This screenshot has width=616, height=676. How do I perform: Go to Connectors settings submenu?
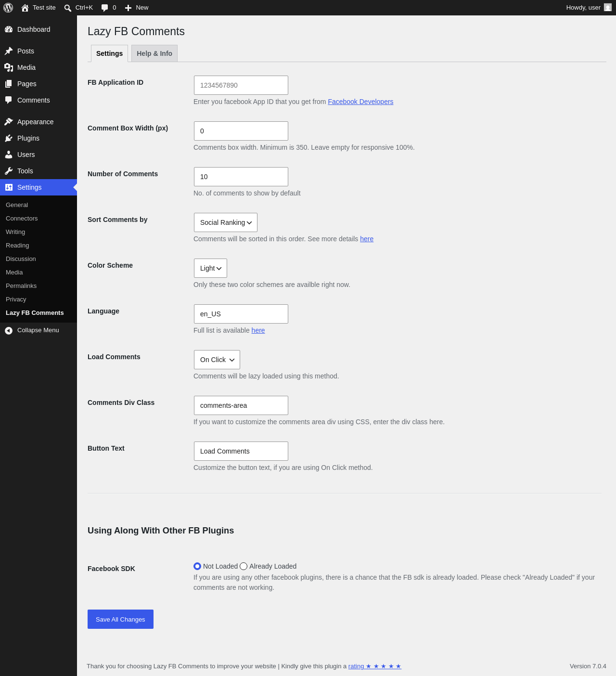tap(22, 219)
